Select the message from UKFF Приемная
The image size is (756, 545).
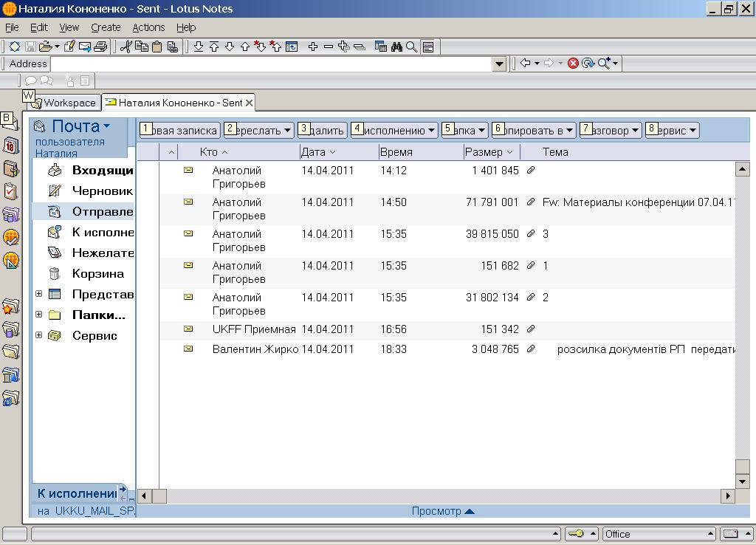tap(448, 329)
